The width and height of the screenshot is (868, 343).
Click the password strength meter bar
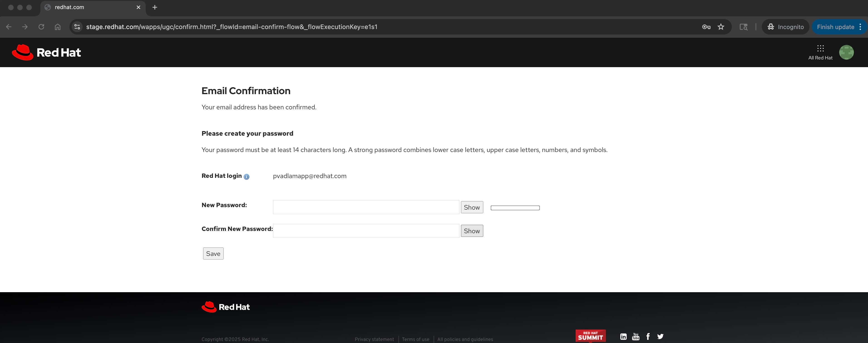515,208
